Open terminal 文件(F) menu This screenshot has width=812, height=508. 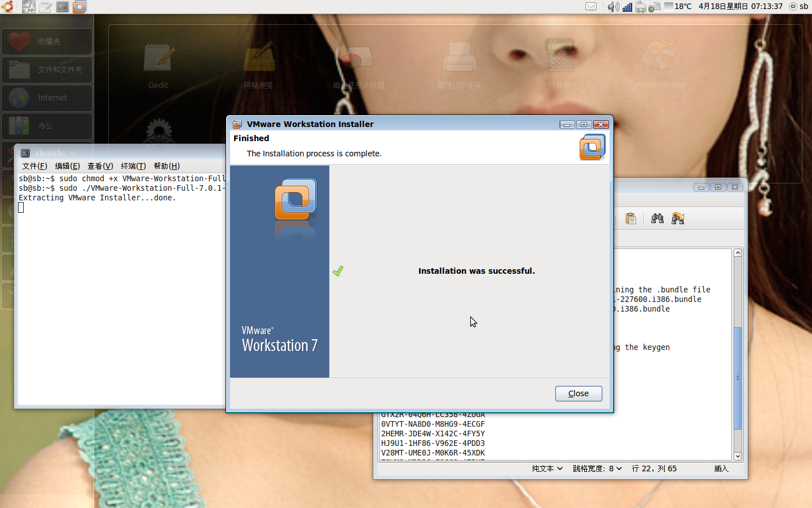(34, 166)
